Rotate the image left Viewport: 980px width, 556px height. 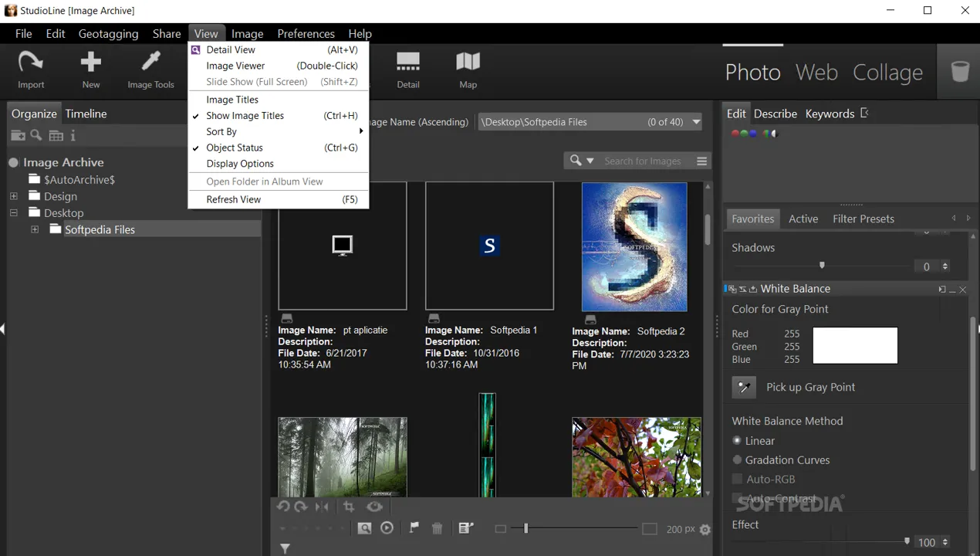[x=283, y=507]
